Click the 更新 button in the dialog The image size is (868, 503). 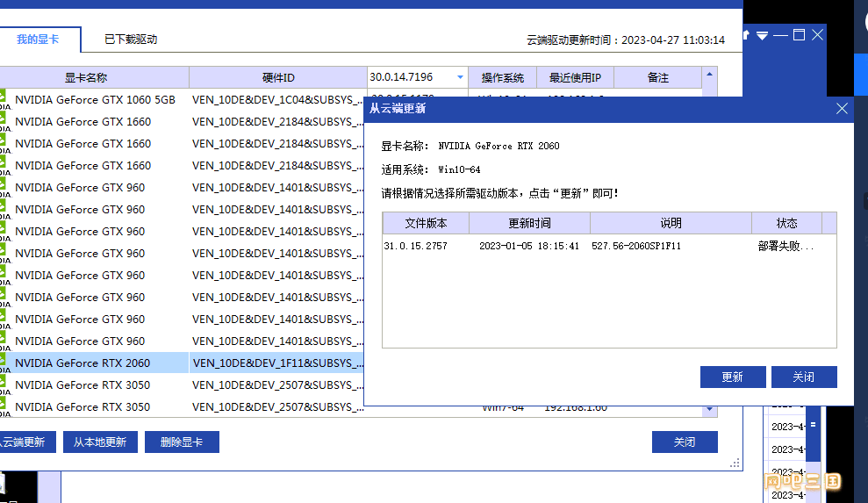(732, 377)
